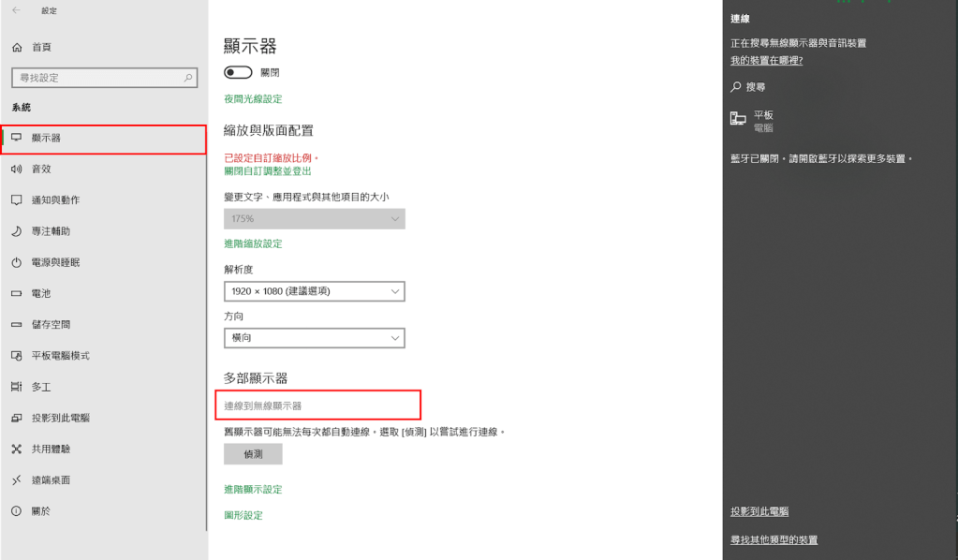Viewport: 958px width, 560px height.
Task: Select the 平板 device in Connect panel
Action: (x=761, y=120)
